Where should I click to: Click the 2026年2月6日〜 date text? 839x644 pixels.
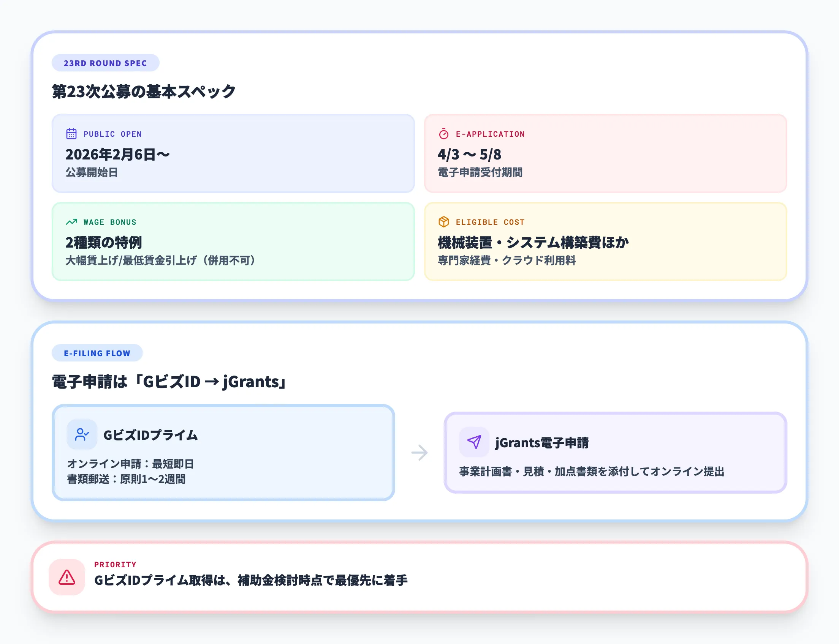117,155
